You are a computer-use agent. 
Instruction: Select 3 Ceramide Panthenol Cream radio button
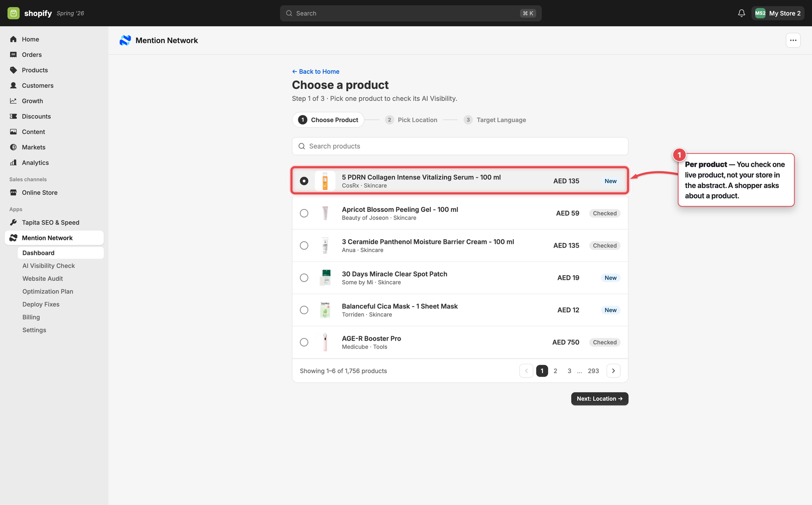pos(304,246)
